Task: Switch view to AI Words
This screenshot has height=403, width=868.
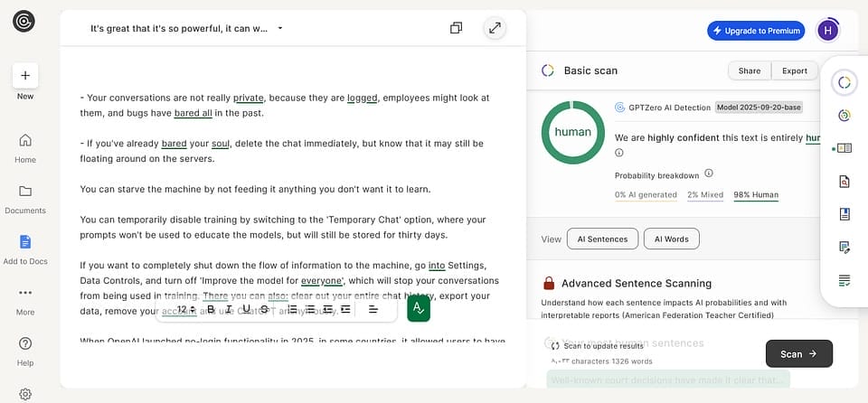Action: point(671,239)
